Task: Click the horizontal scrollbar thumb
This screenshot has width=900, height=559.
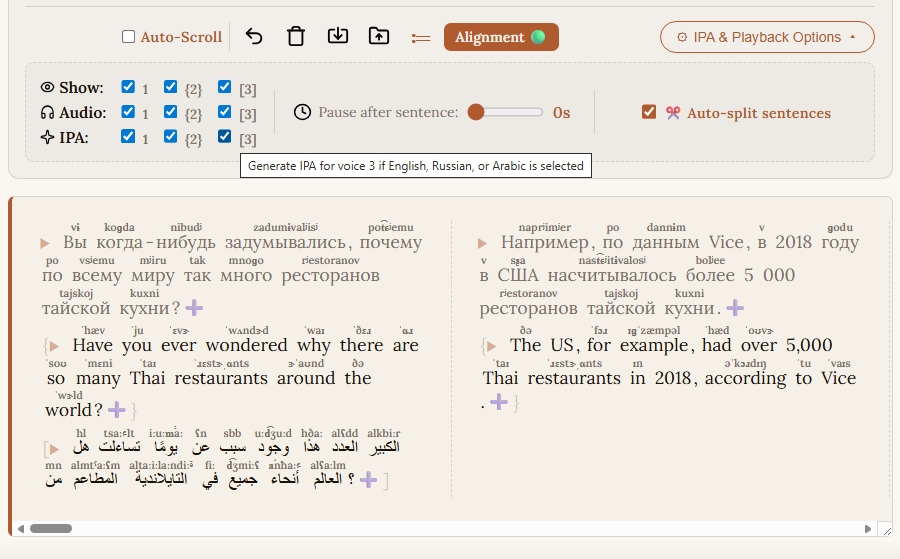Action: [x=51, y=529]
